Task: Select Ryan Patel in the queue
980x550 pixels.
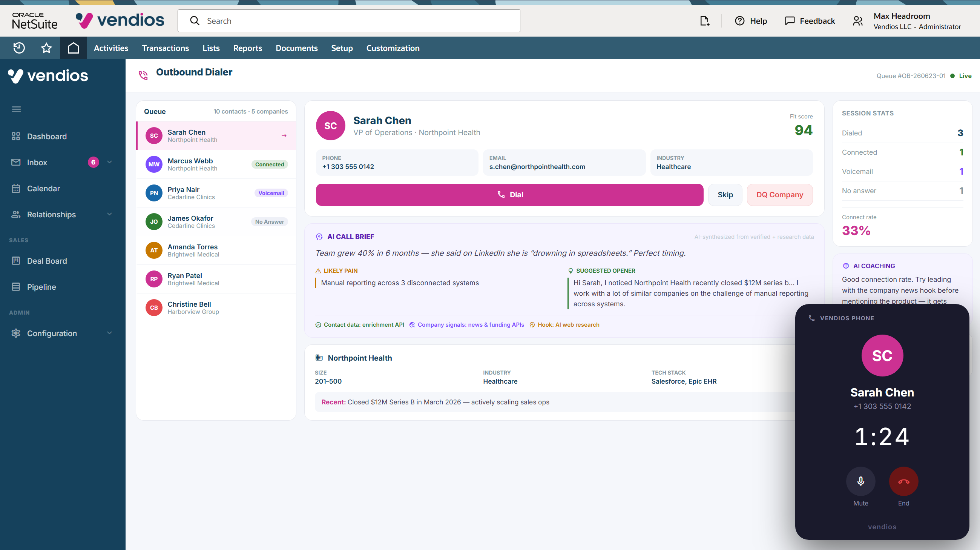Action: [x=216, y=279]
